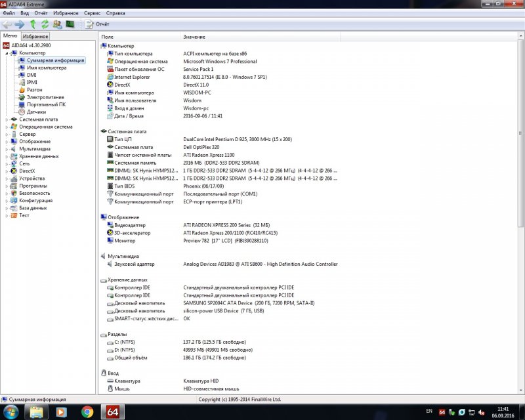Collapse the Компьютер tree node
Screen dimensions: 525x420
pos(7,52)
